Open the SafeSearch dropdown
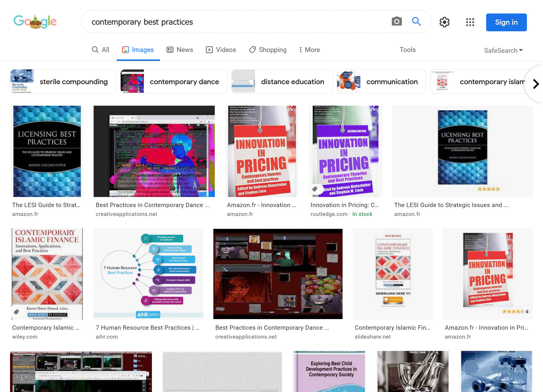The image size is (543, 392). pyautogui.click(x=503, y=51)
